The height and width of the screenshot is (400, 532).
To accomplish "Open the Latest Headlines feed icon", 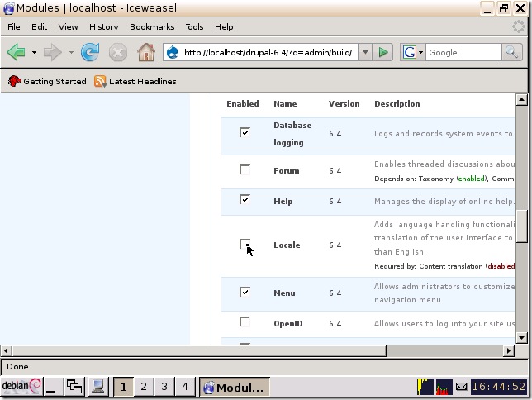I will [x=101, y=81].
